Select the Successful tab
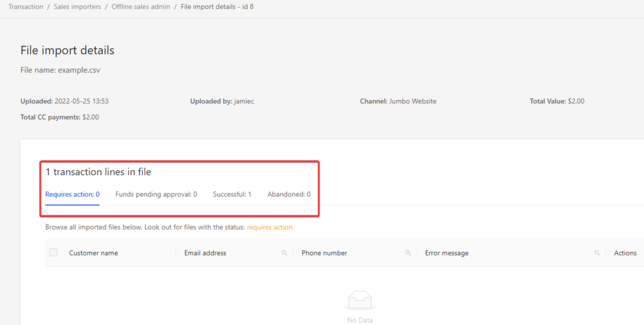Viewport: 644px width, 325px height. pyautogui.click(x=232, y=195)
